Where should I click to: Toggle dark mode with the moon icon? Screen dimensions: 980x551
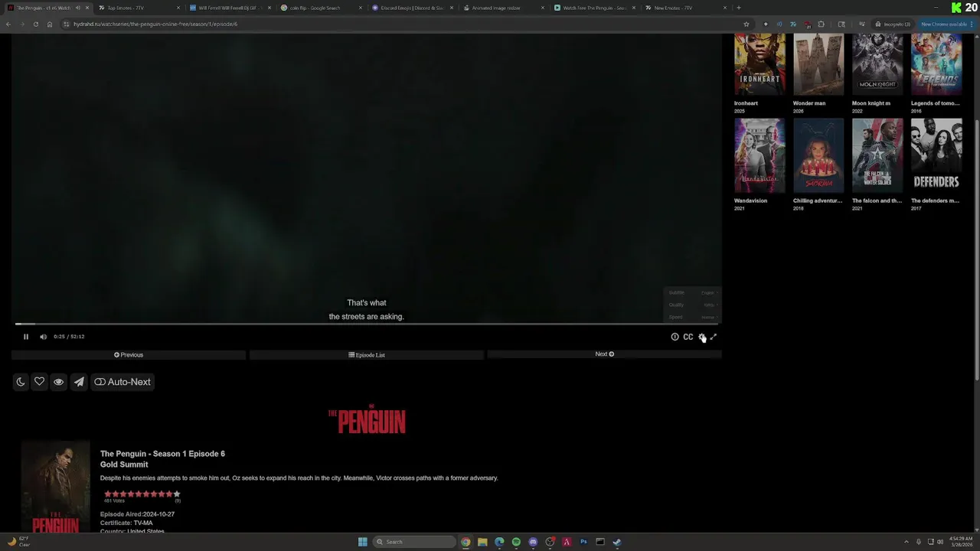coord(21,382)
